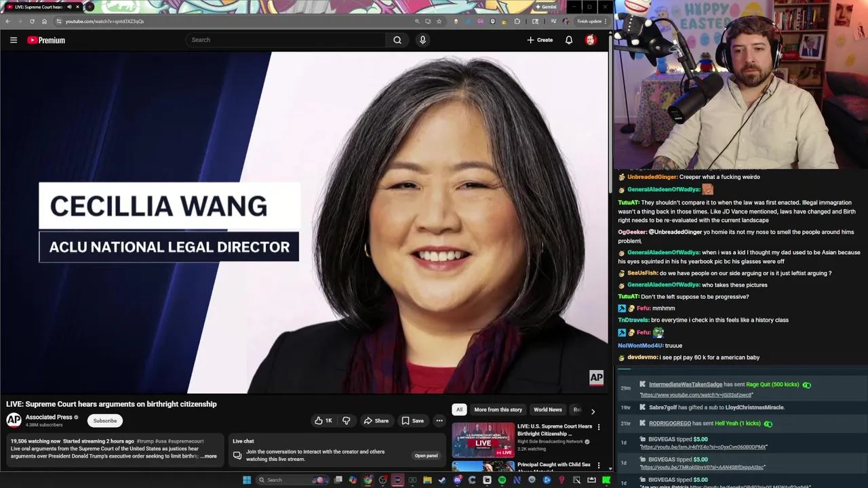Start voice search with the microphone
The image size is (868, 488).
click(422, 40)
